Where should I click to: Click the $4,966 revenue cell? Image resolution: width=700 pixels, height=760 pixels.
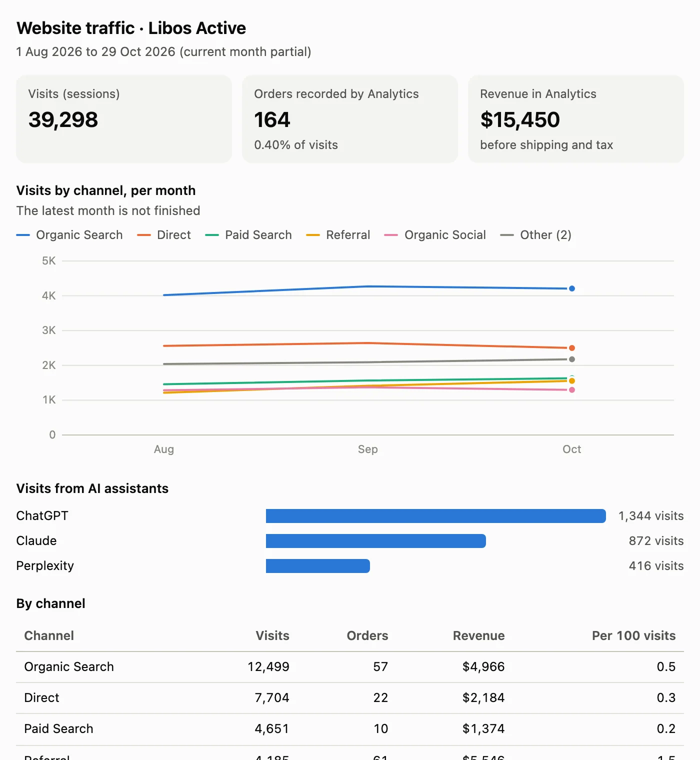[483, 666]
